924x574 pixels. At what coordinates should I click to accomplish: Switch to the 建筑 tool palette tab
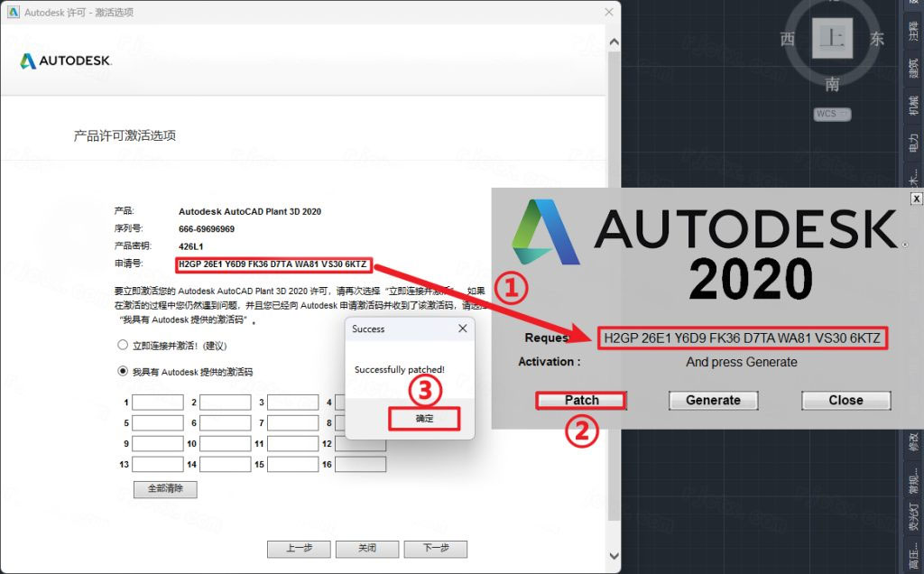coord(913,68)
